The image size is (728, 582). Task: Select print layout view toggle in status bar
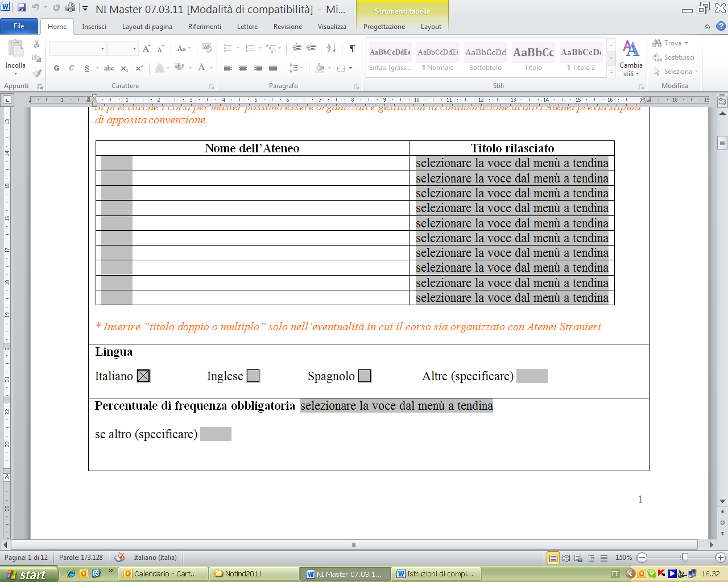553,558
